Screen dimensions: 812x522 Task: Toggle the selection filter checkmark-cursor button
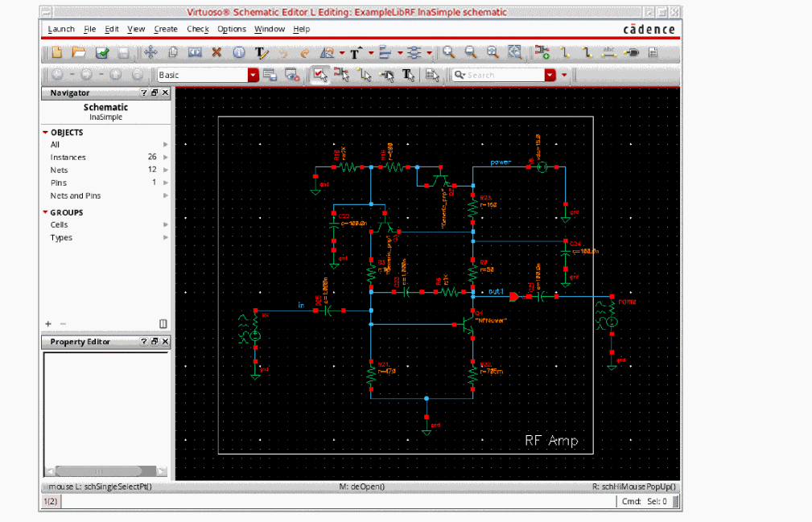tap(319, 75)
